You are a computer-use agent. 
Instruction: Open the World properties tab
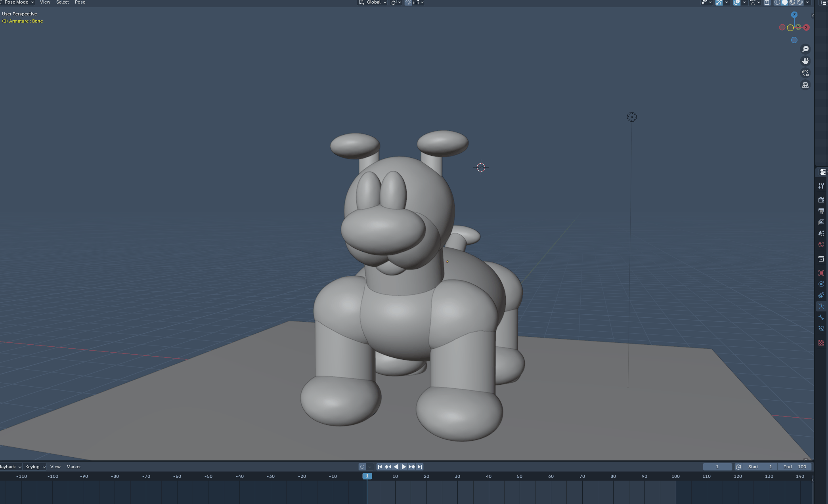pyautogui.click(x=821, y=244)
